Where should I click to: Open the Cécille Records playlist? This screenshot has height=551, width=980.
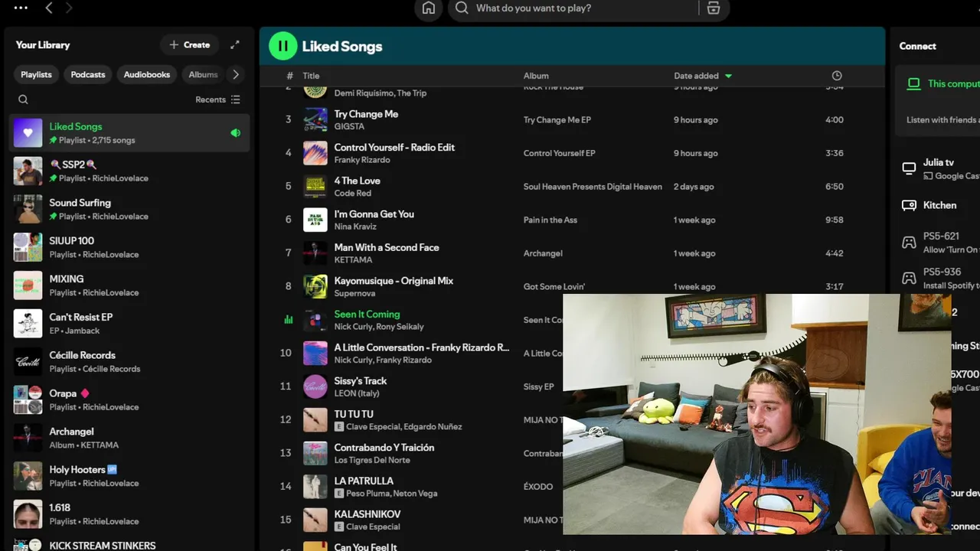(x=129, y=361)
